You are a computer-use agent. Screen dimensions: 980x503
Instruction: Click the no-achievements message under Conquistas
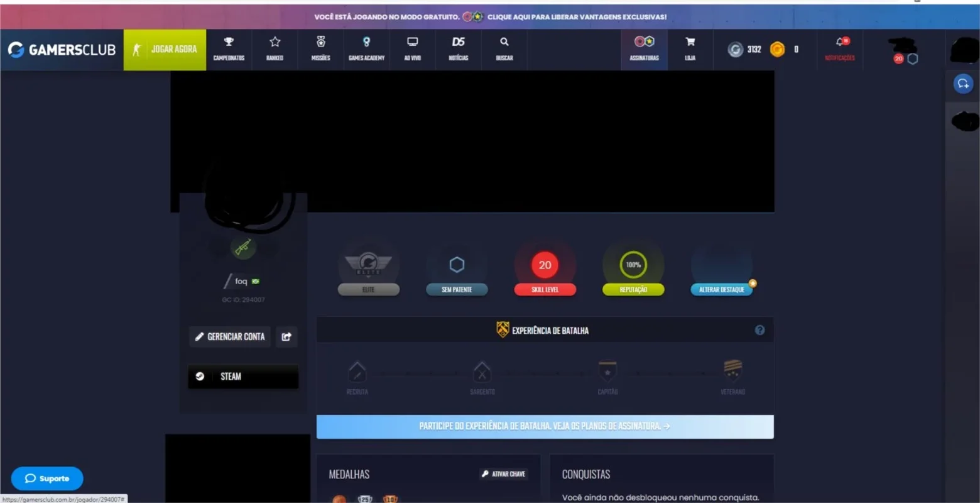point(660,497)
